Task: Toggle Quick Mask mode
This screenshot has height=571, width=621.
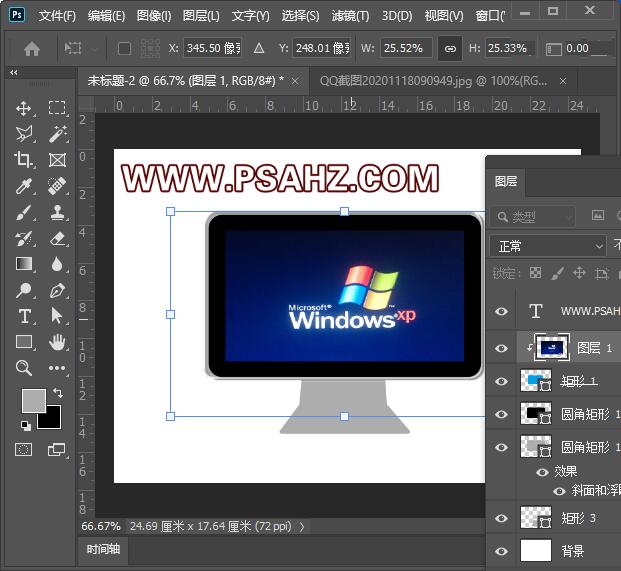Action: tap(23, 449)
